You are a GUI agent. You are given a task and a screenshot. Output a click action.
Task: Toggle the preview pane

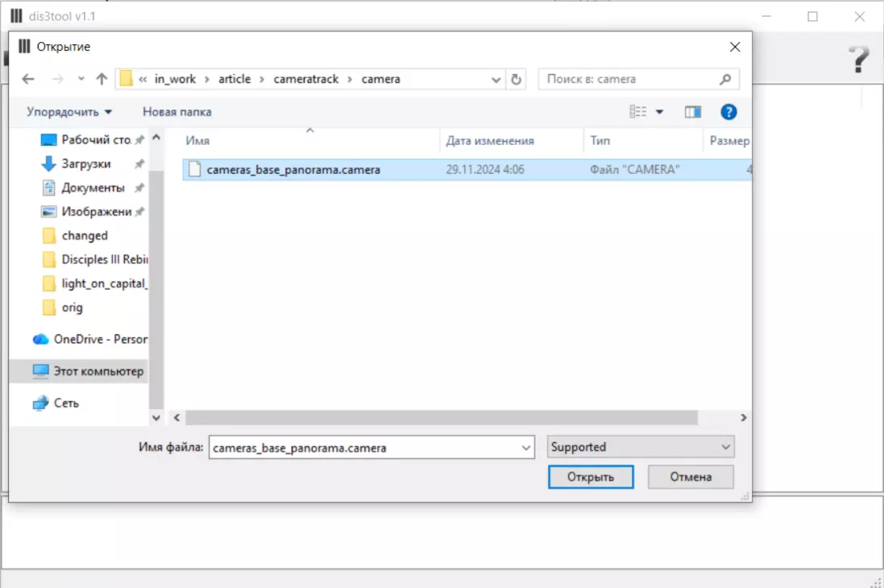coord(693,112)
